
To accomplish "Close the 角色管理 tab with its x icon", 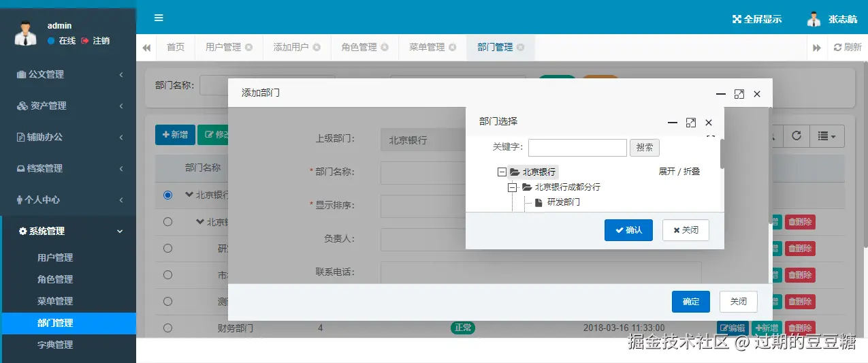I will tap(385, 48).
